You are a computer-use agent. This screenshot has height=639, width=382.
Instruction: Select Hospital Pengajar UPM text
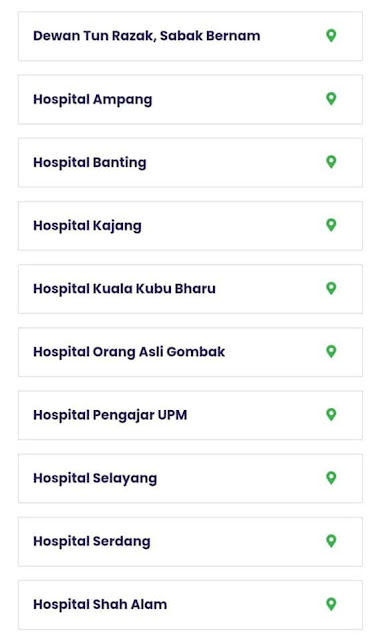click(110, 415)
